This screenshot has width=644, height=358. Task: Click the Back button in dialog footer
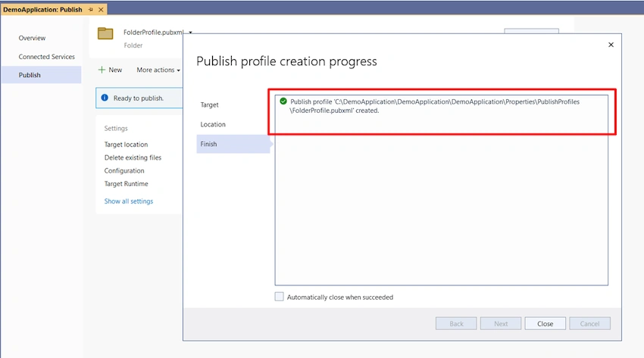coord(456,323)
